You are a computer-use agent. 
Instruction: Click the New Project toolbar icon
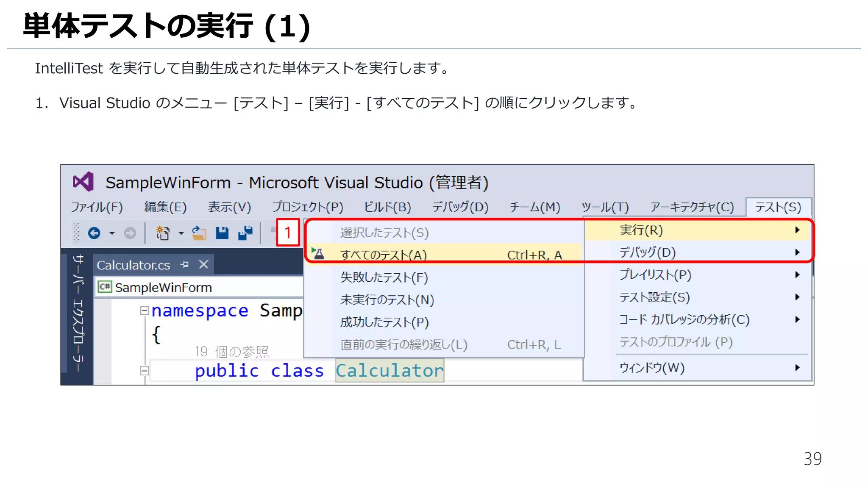(163, 233)
